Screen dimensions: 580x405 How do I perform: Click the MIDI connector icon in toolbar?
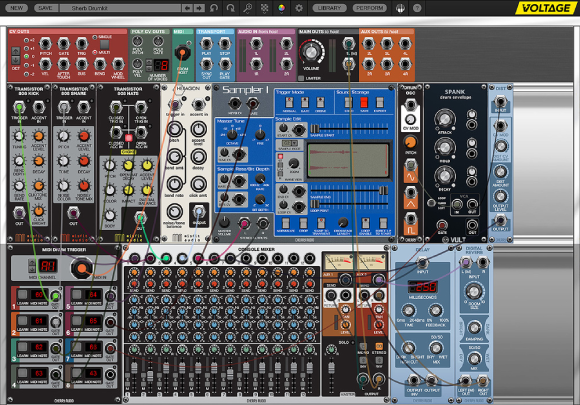click(400, 8)
